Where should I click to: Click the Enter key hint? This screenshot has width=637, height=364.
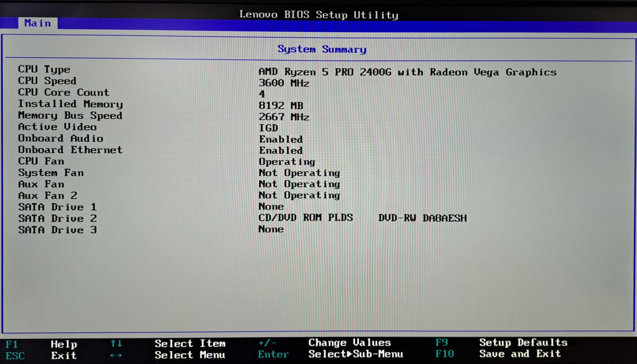[273, 355]
